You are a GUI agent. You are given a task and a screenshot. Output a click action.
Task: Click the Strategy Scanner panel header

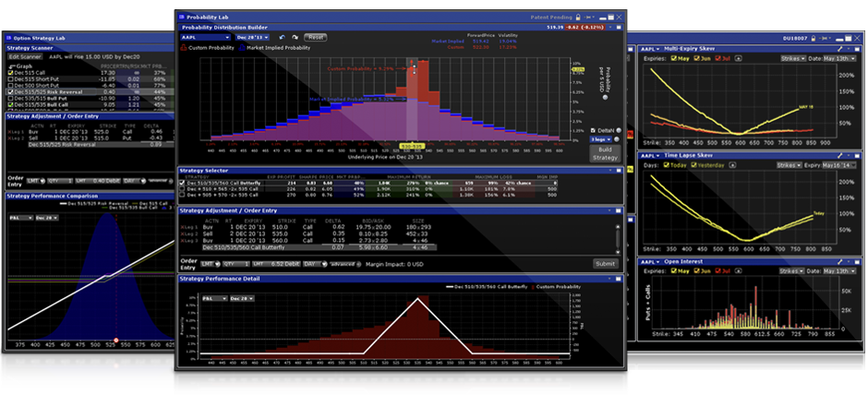(89, 48)
